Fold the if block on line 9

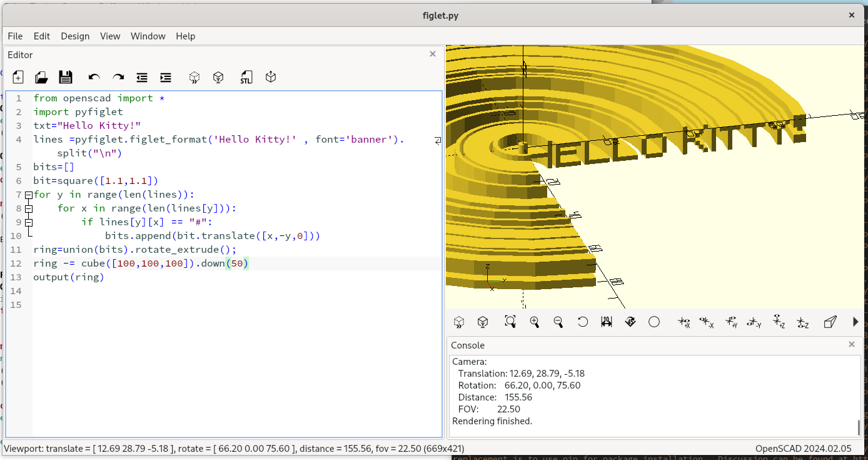tap(28, 222)
